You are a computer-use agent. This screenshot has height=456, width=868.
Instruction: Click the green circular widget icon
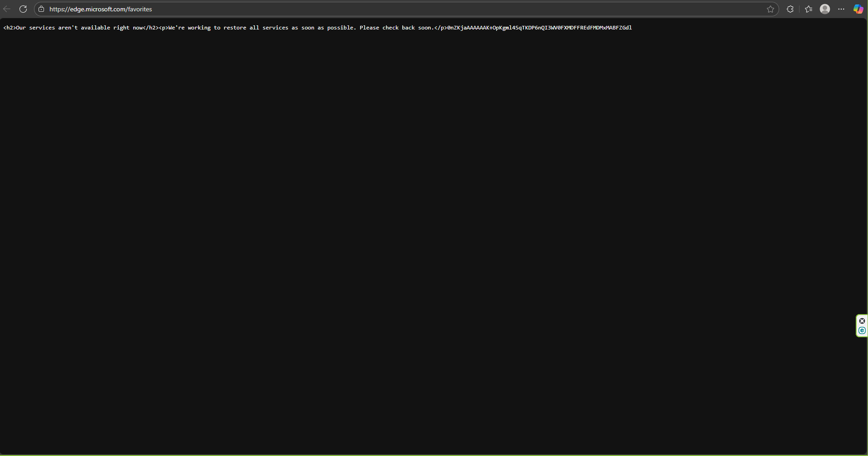tap(862, 330)
